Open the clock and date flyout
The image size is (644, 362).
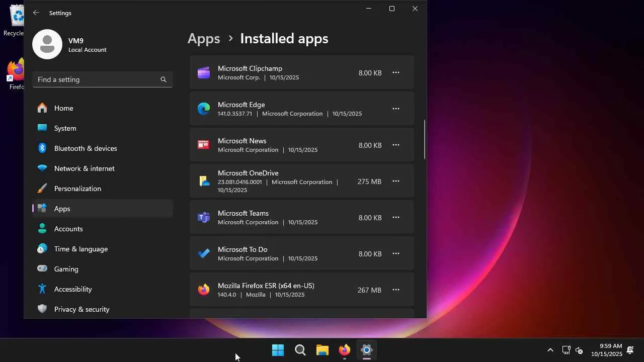tap(607, 350)
